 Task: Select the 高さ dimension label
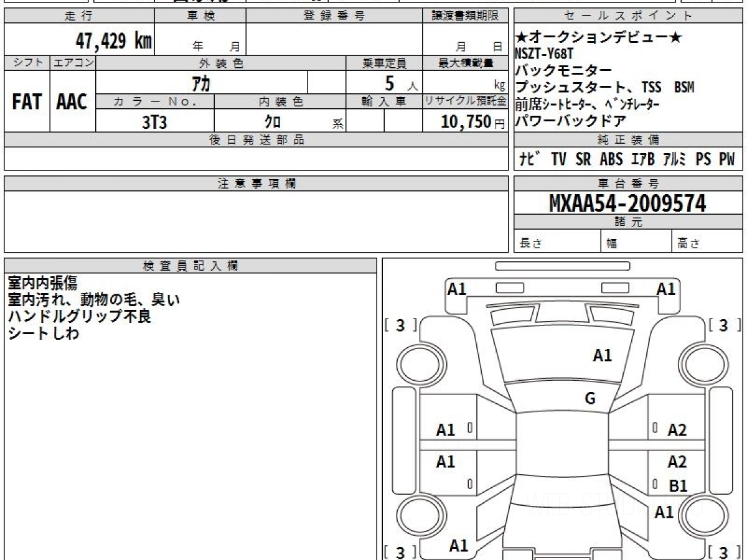coord(688,244)
